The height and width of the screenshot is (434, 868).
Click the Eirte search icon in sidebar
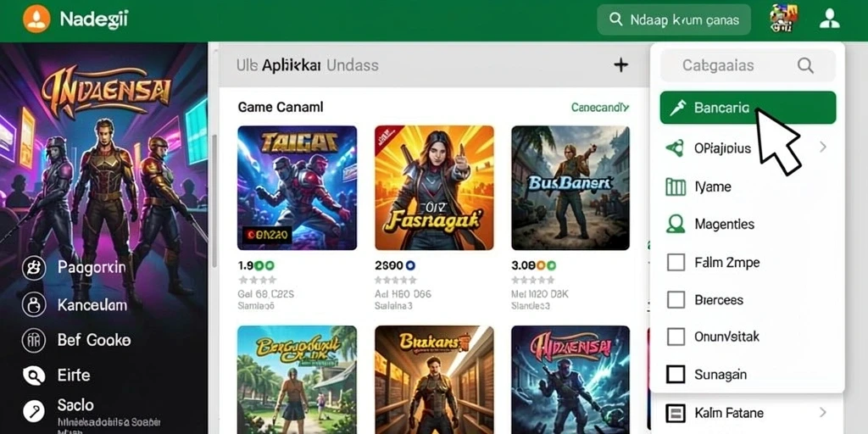tap(34, 376)
